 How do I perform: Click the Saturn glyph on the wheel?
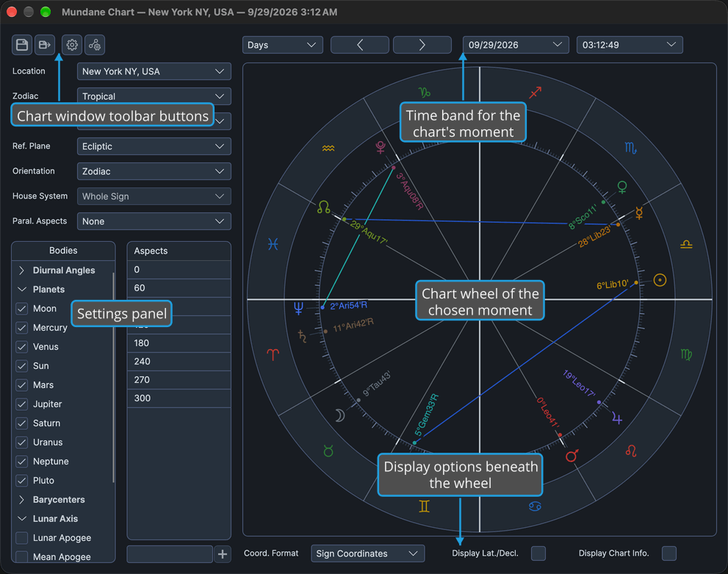(302, 336)
